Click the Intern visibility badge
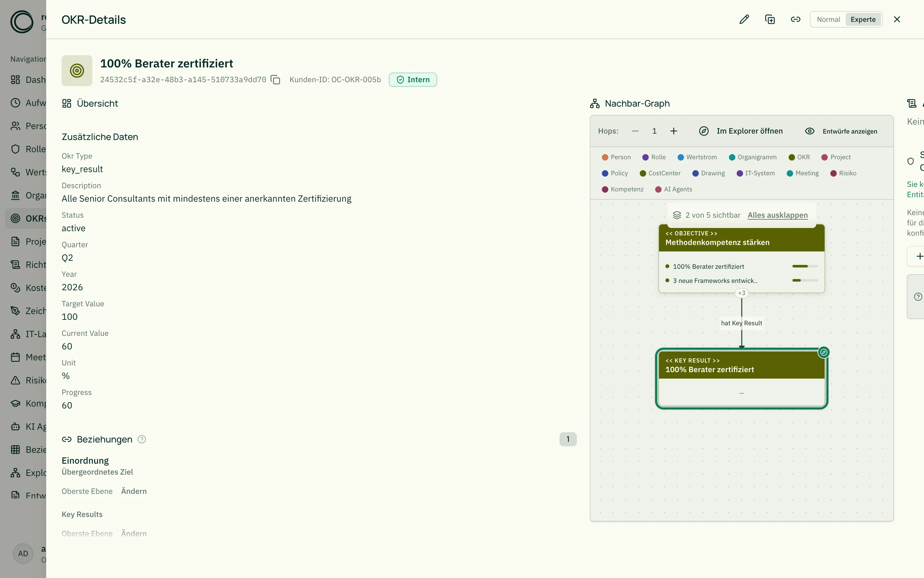 click(x=413, y=80)
